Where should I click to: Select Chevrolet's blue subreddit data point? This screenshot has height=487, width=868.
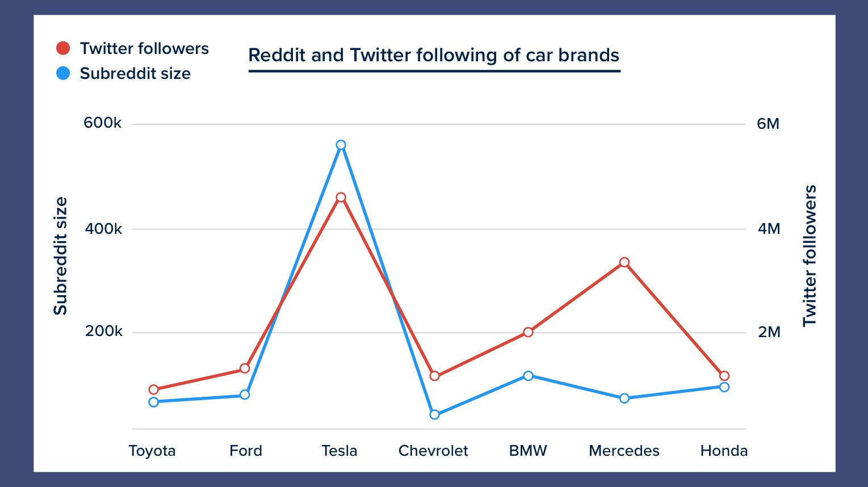point(435,415)
